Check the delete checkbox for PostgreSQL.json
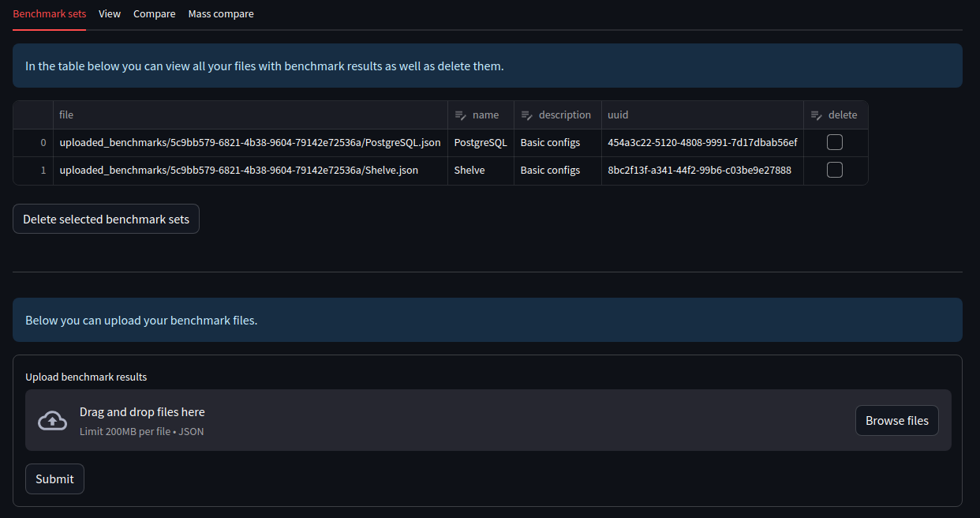 point(834,142)
